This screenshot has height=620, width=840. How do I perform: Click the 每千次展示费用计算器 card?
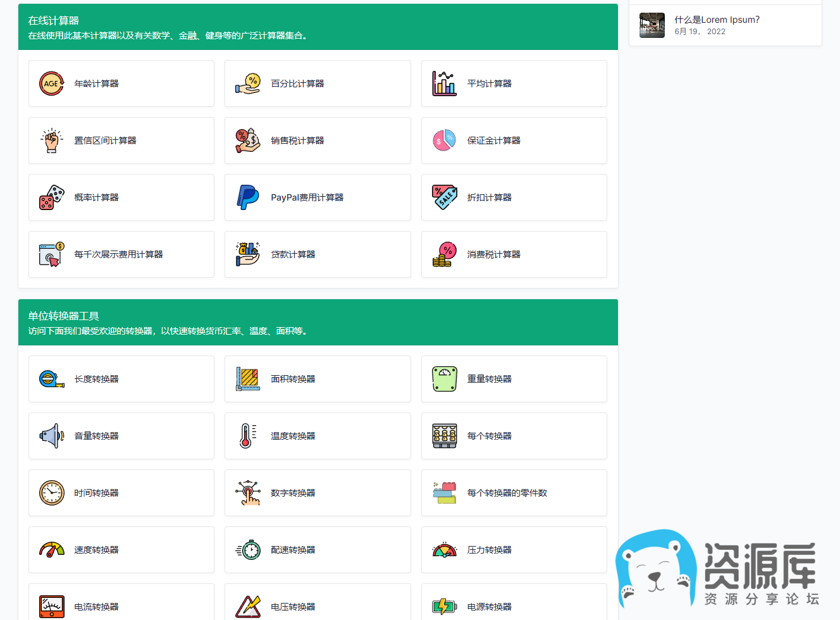(121, 254)
